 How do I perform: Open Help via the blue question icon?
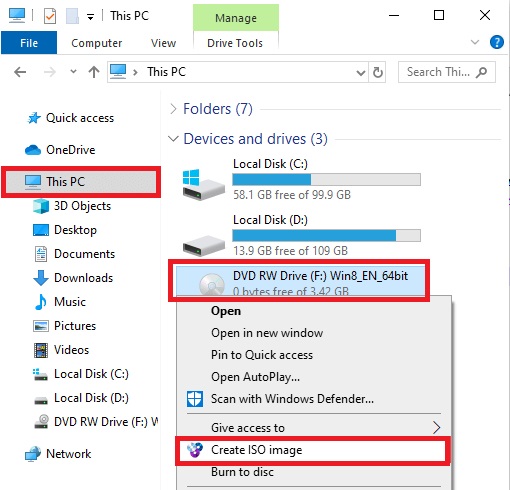pyautogui.click(x=497, y=42)
